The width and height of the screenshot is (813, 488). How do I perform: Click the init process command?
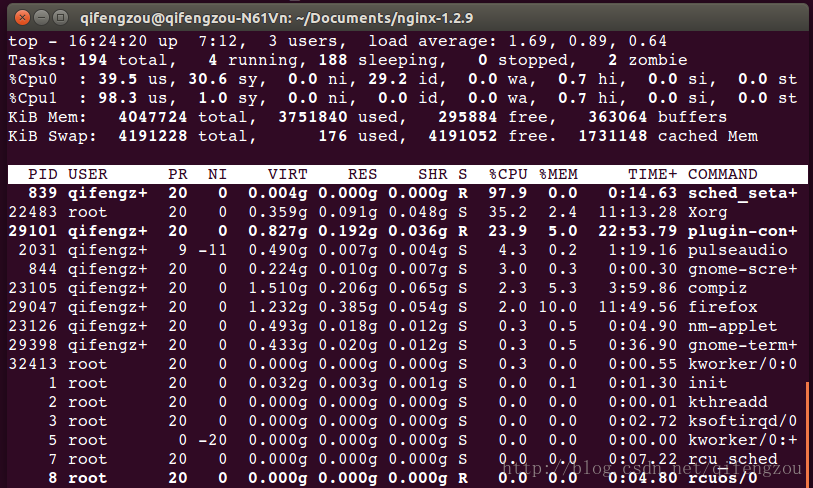707,383
